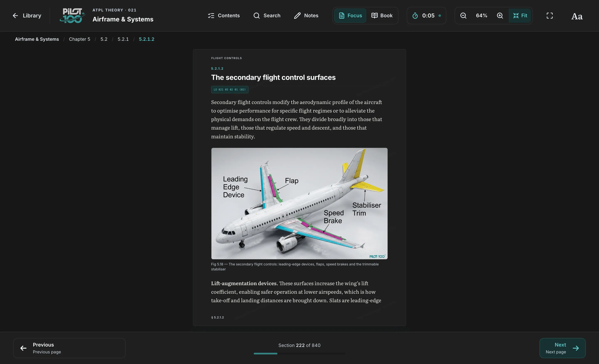This screenshot has width=599, height=364.
Task: Click the current 5.2.1.2 breadcrumb
Action: pos(147,39)
